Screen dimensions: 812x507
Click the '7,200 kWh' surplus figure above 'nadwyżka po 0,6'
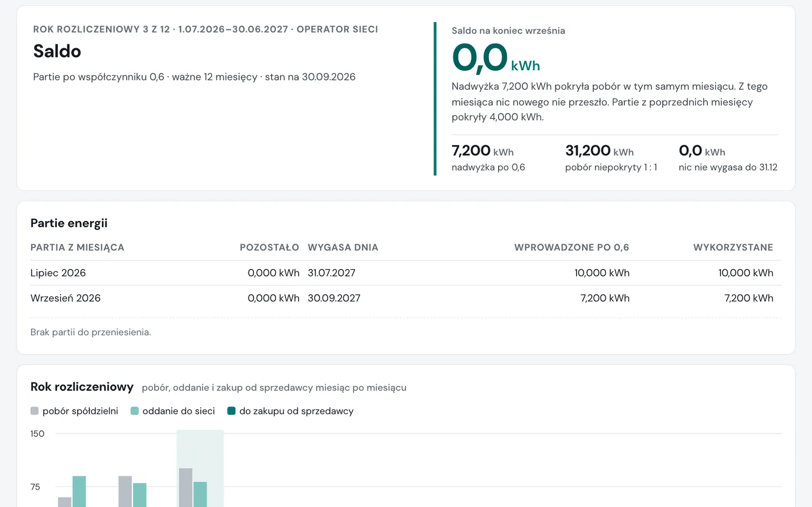(482, 150)
